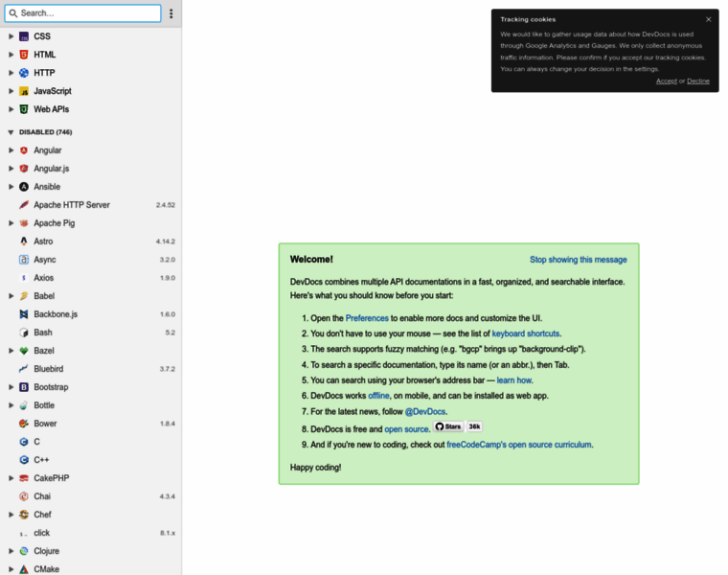Screen dimensions: 728x575
Task: Click the HTML5 shield icon
Action: click(x=24, y=55)
